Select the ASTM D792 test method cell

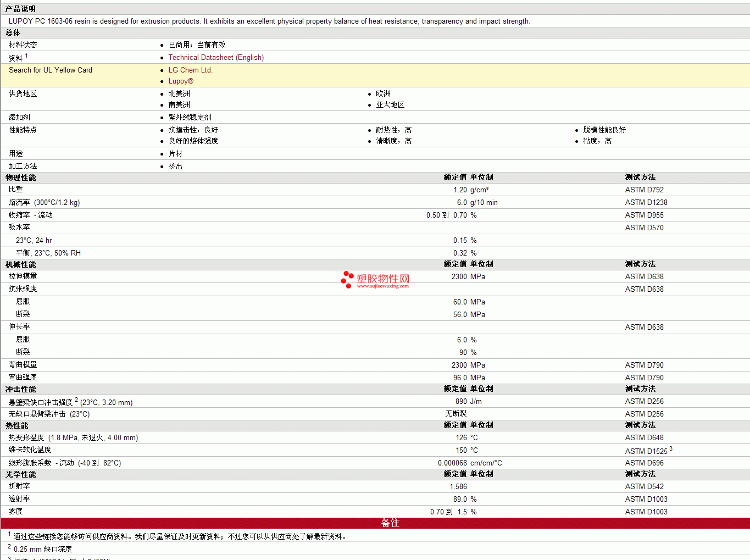(x=644, y=190)
